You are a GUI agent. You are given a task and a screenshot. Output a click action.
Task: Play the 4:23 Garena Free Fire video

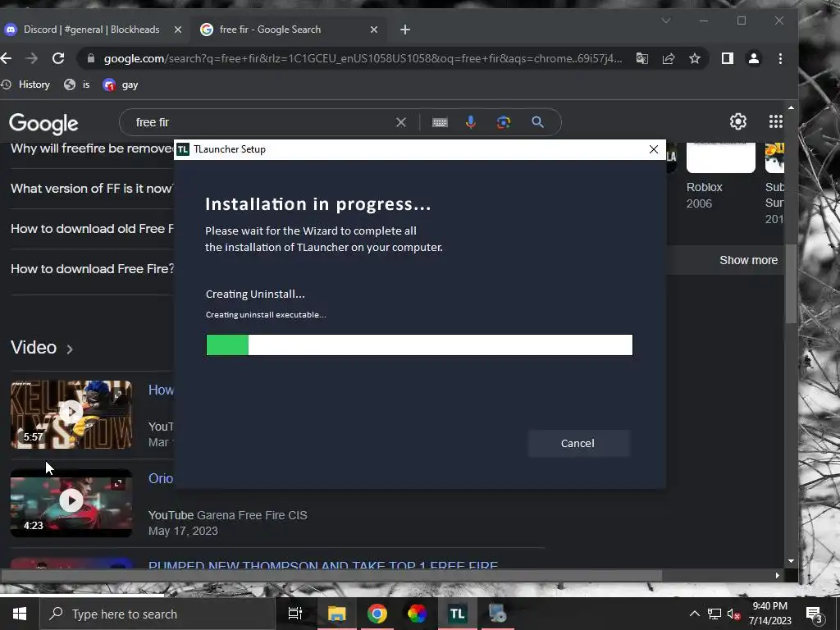[x=71, y=503]
